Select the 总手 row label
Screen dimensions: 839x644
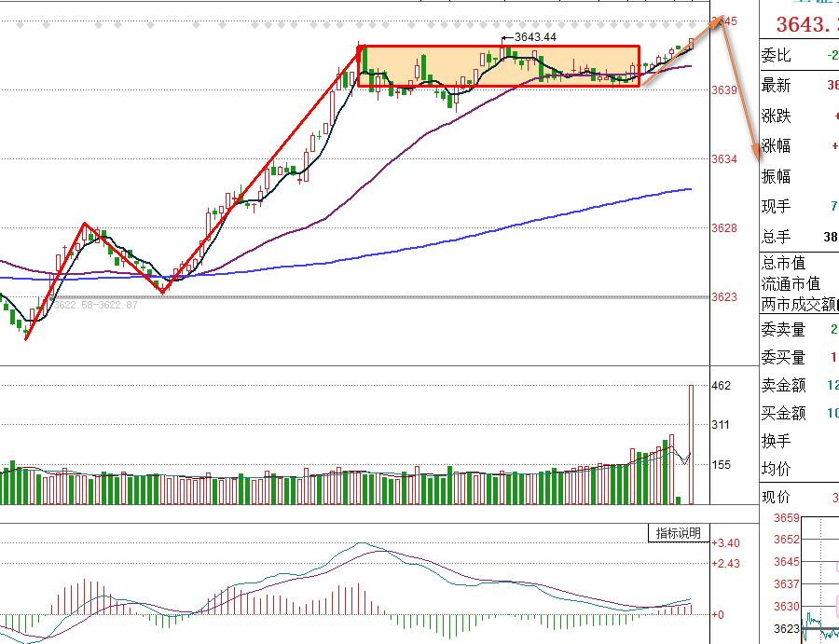point(776,237)
